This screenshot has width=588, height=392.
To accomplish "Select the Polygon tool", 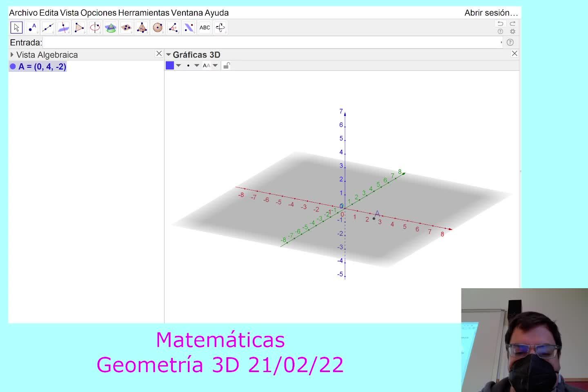I will [x=79, y=28].
